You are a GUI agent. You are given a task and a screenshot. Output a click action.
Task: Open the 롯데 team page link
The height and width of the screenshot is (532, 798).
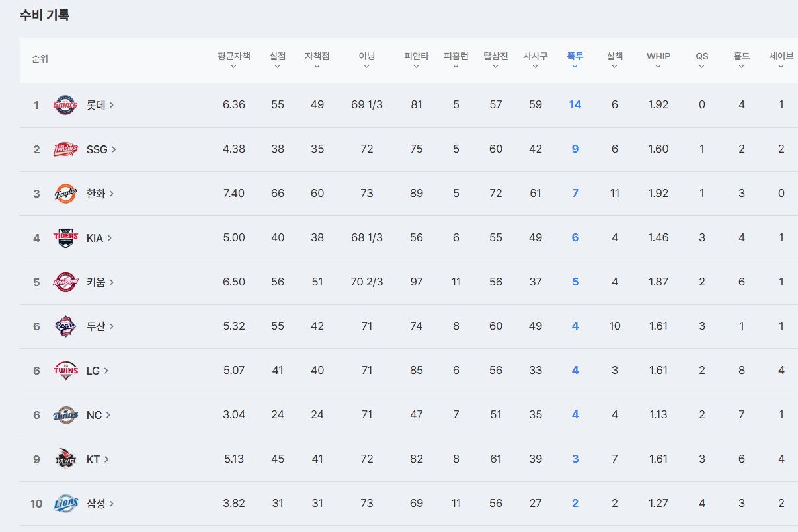coord(100,105)
